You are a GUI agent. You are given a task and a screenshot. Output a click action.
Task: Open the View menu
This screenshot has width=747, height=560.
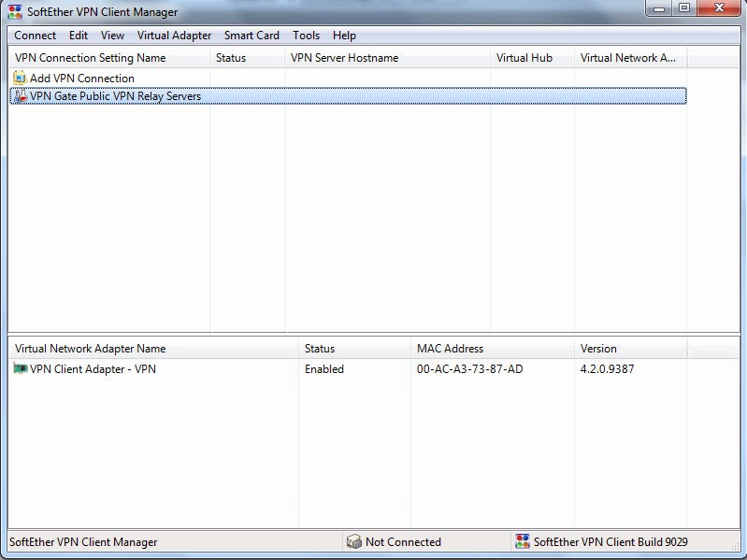coord(112,36)
